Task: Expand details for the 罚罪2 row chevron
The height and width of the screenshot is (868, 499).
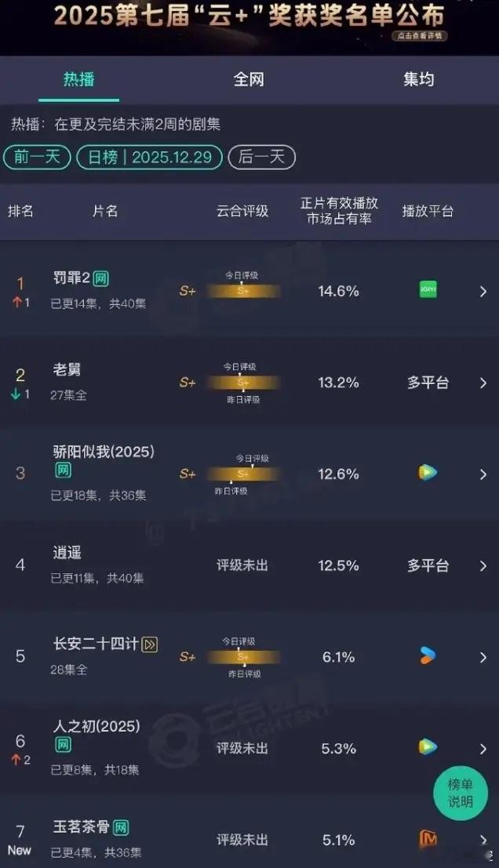Action: 484,291
